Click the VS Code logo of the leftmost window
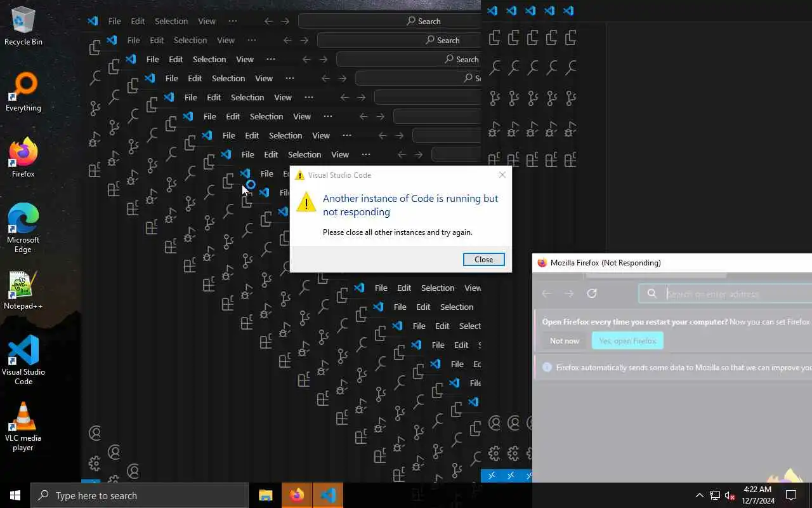This screenshot has height=508, width=812. [93, 21]
